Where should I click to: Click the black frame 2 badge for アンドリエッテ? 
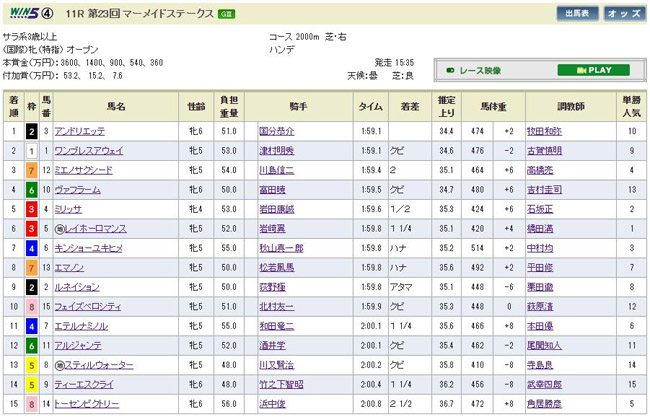pos(31,131)
